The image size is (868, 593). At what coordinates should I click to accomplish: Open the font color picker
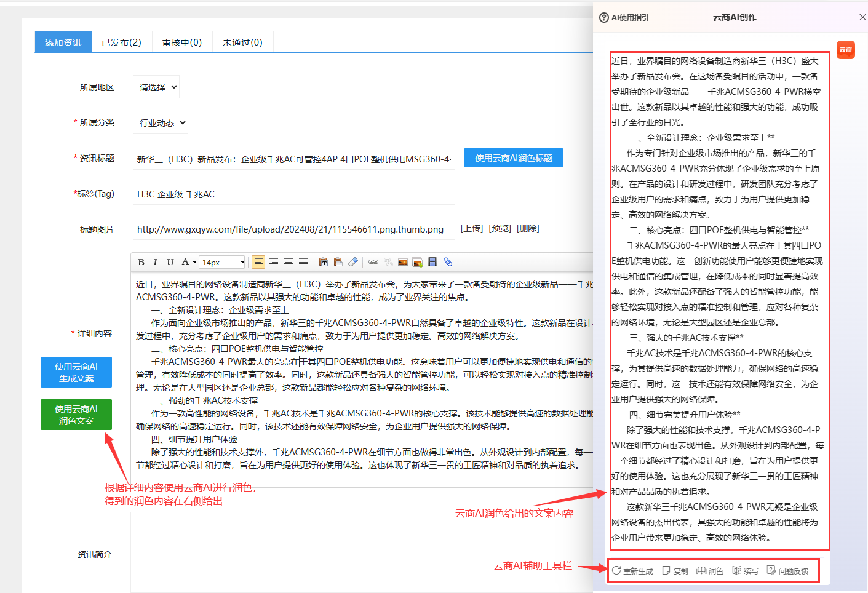188,262
